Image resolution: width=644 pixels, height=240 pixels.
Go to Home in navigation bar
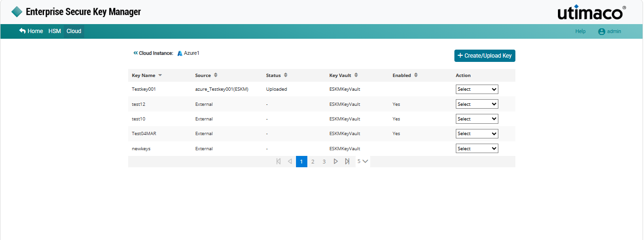click(x=31, y=31)
